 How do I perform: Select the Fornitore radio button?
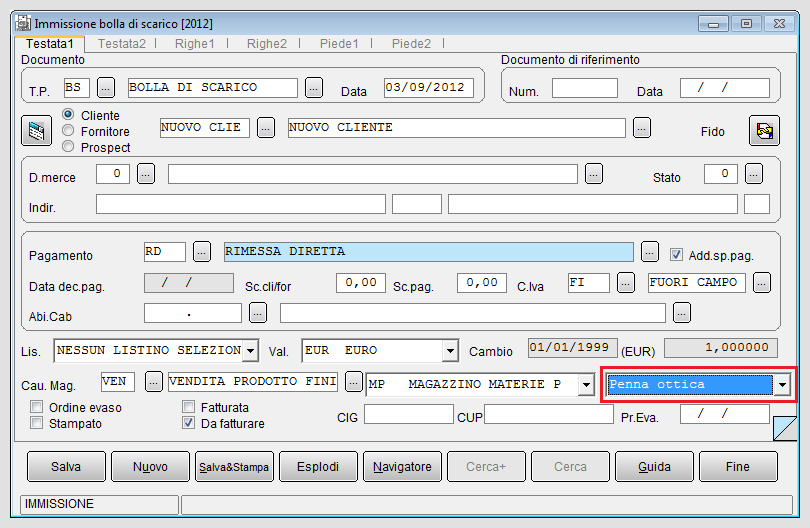tap(68, 130)
